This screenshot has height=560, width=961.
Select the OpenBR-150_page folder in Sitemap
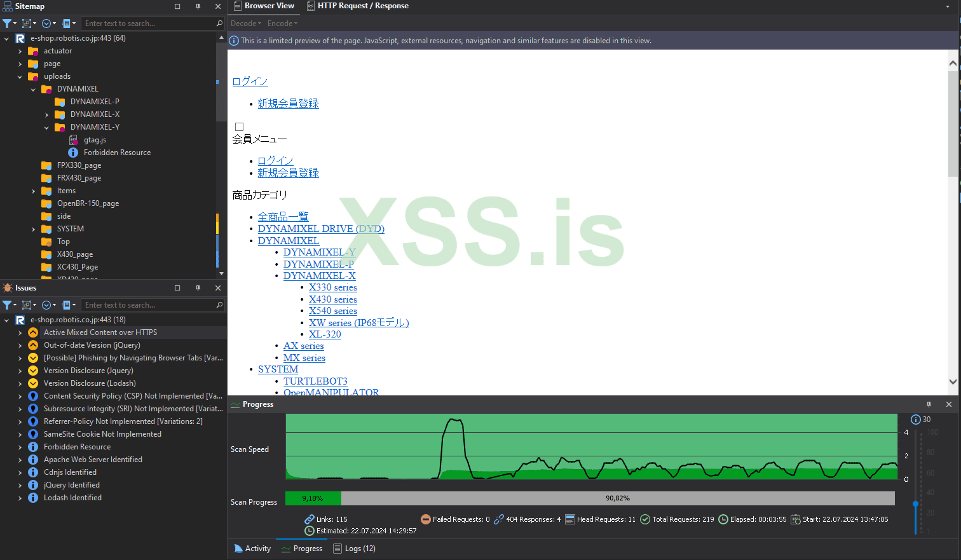88,203
